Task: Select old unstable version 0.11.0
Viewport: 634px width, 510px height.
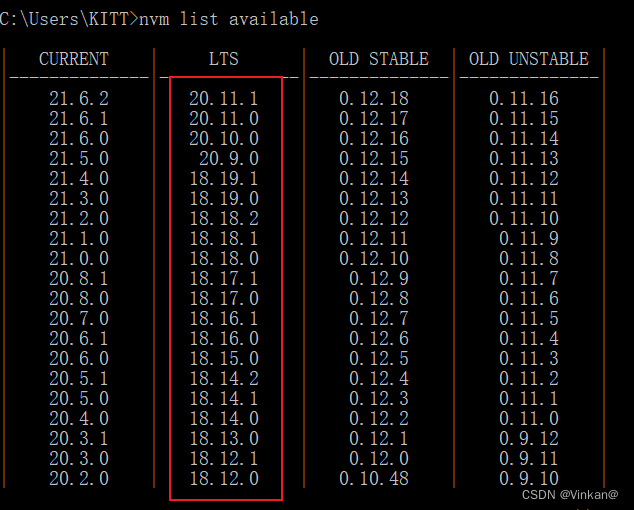Action: pos(529,419)
